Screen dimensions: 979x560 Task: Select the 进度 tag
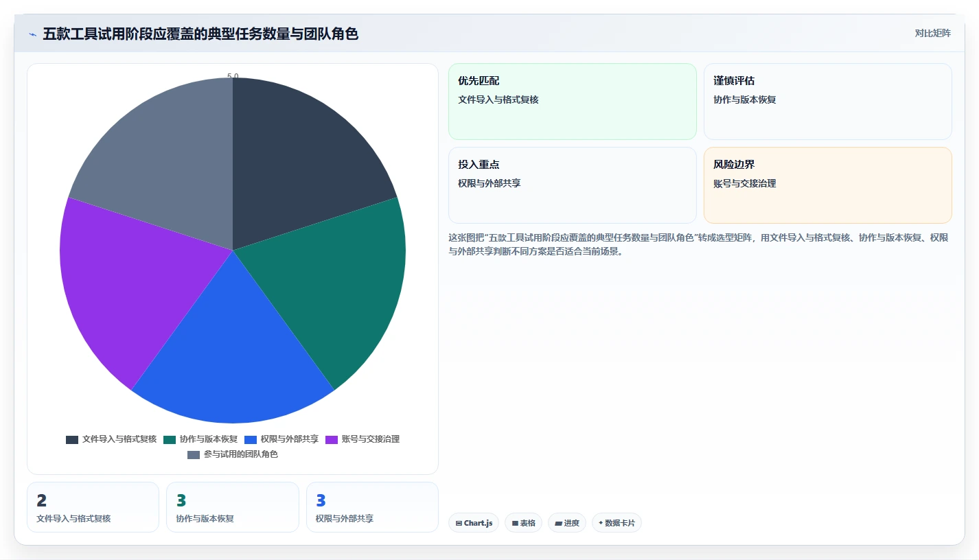(x=567, y=523)
